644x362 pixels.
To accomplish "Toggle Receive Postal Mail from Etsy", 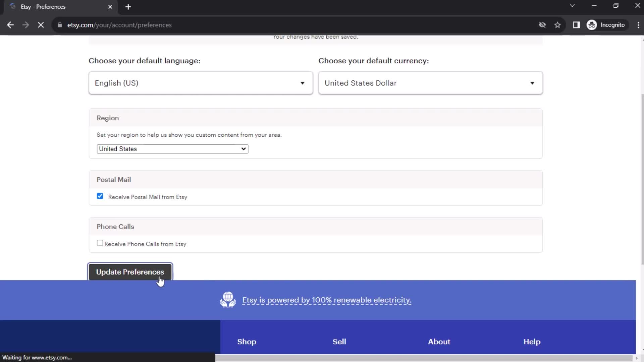I will [x=100, y=196].
